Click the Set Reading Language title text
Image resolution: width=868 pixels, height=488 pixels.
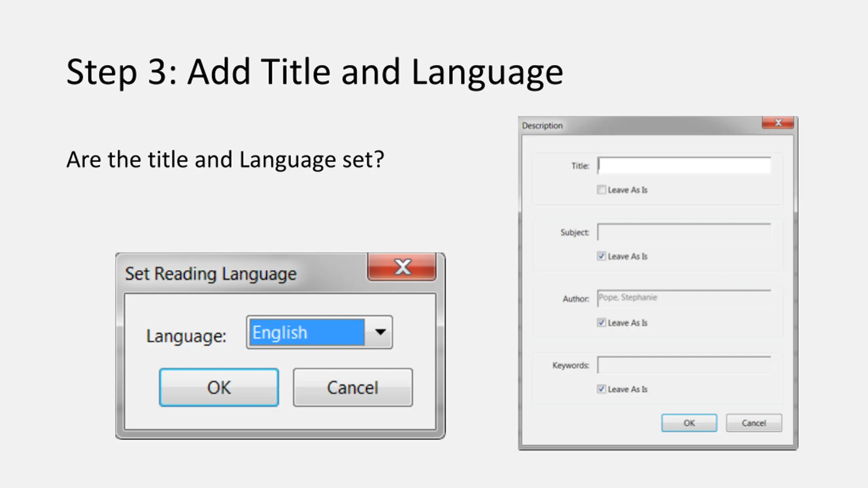pos(211,274)
